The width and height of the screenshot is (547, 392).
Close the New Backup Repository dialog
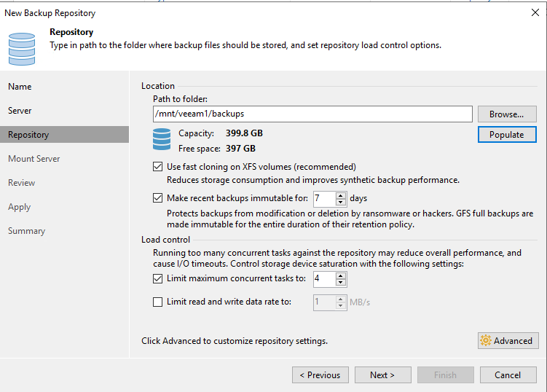(x=535, y=12)
